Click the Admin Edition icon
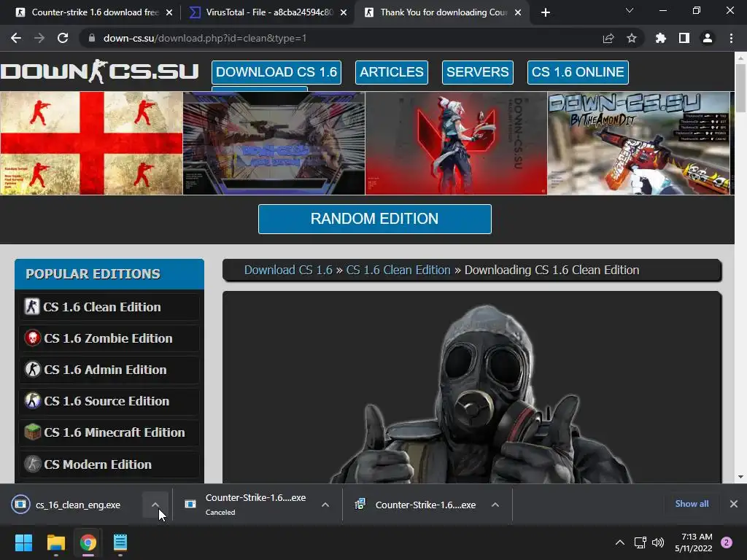This screenshot has height=560, width=747. pyautogui.click(x=32, y=370)
